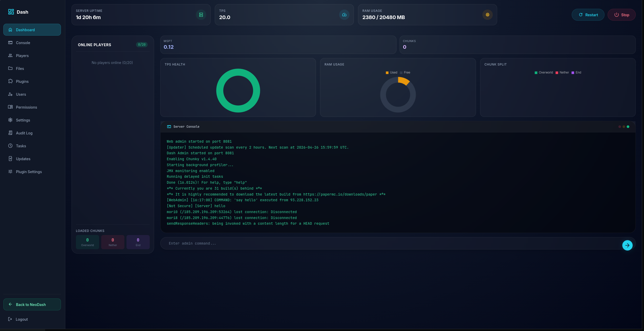Open the Console page
644x331 pixels.
coord(32,43)
